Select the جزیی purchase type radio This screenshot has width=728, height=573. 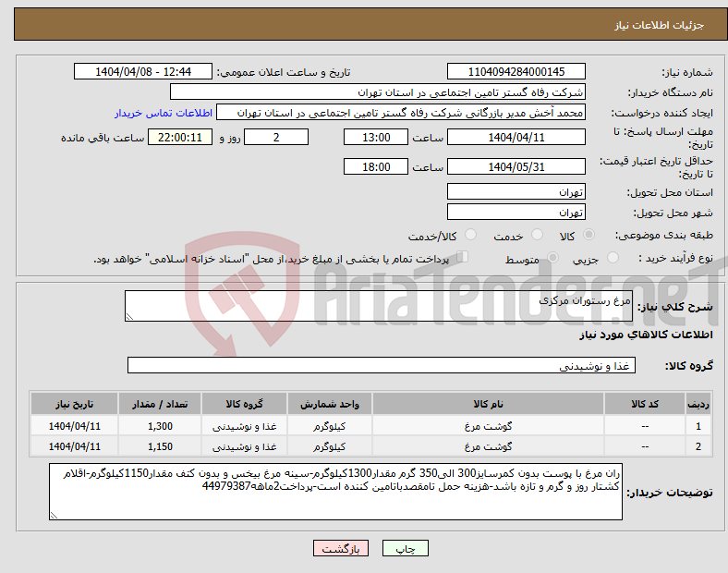[x=613, y=258]
